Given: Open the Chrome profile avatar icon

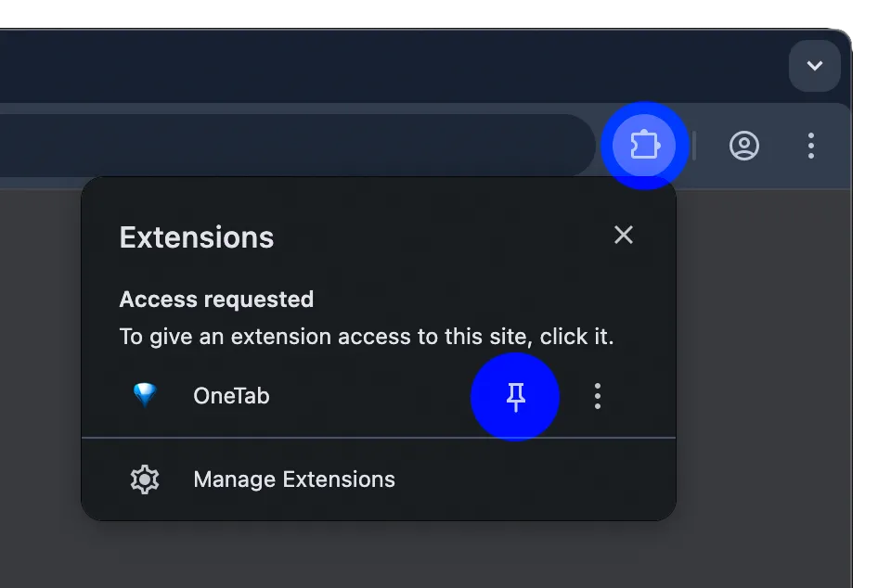Looking at the screenshot, I should 744,146.
